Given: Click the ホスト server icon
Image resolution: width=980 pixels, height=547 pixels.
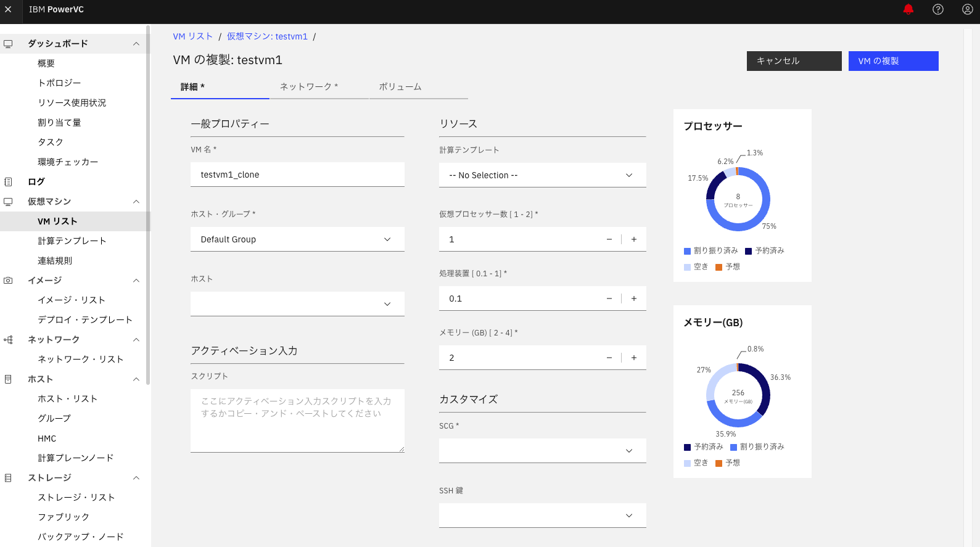Looking at the screenshot, I should (8, 379).
